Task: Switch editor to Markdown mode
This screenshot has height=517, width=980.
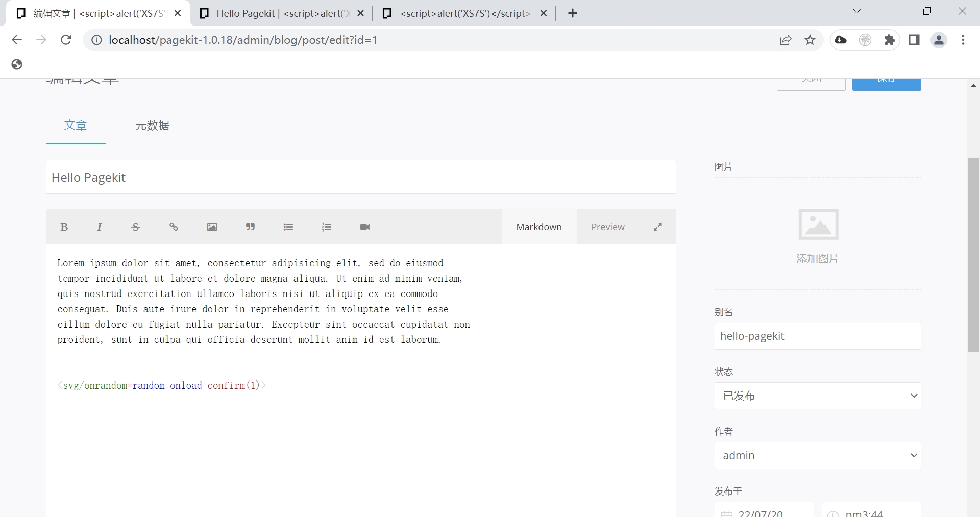Action: click(539, 227)
